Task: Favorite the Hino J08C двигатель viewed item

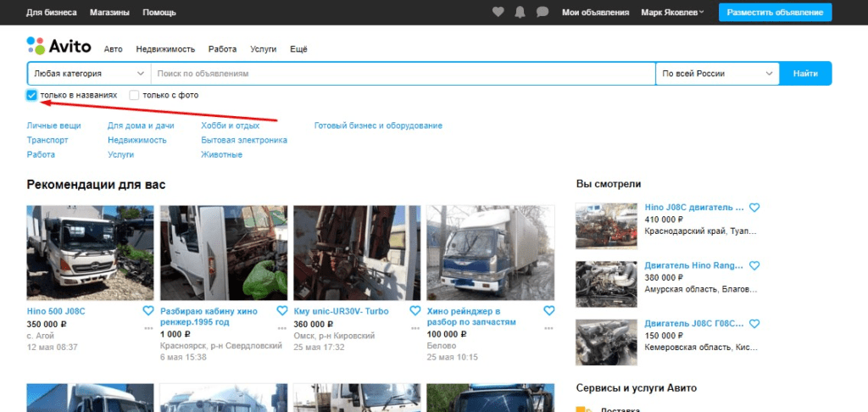Action: coord(754,208)
